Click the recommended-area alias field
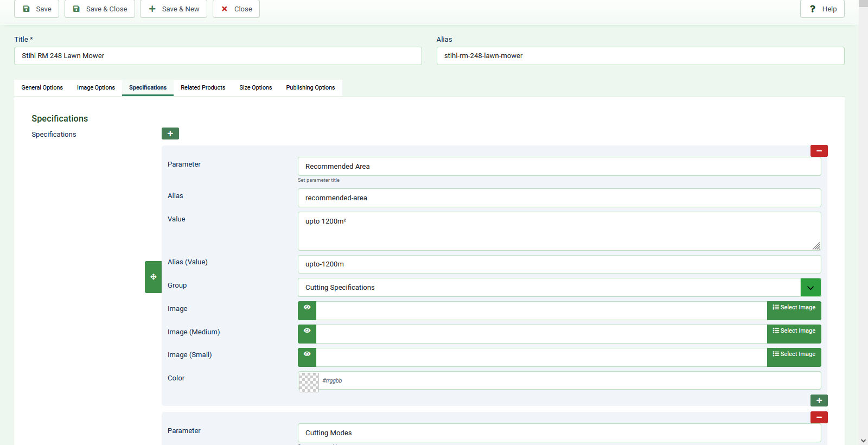The image size is (868, 445). point(559,198)
